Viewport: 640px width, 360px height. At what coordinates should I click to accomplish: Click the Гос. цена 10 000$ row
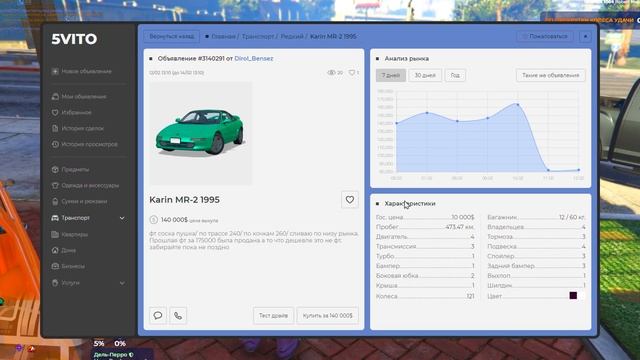coord(425,217)
